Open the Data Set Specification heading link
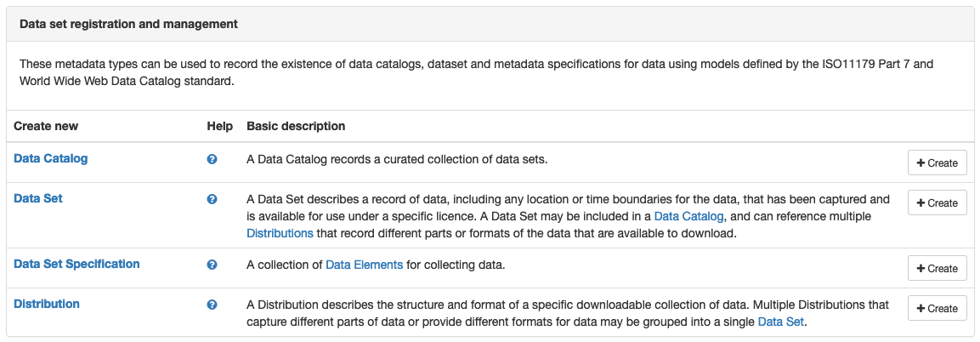The width and height of the screenshot is (980, 342). (x=76, y=264)
